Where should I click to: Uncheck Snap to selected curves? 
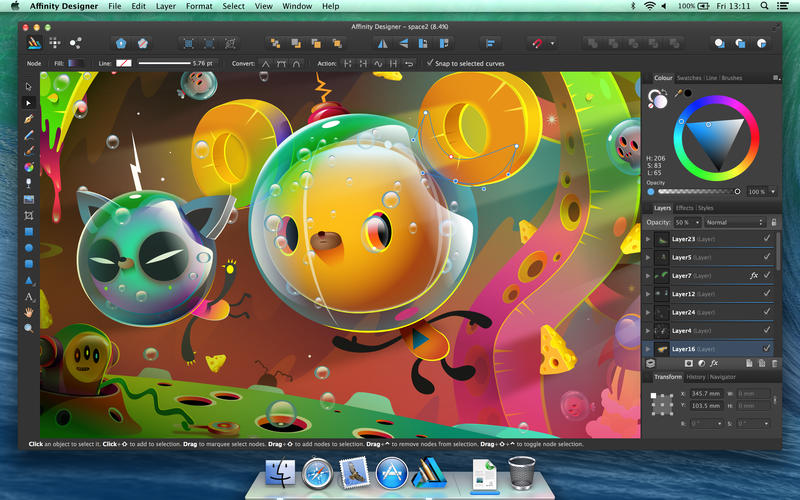[430, 63]
